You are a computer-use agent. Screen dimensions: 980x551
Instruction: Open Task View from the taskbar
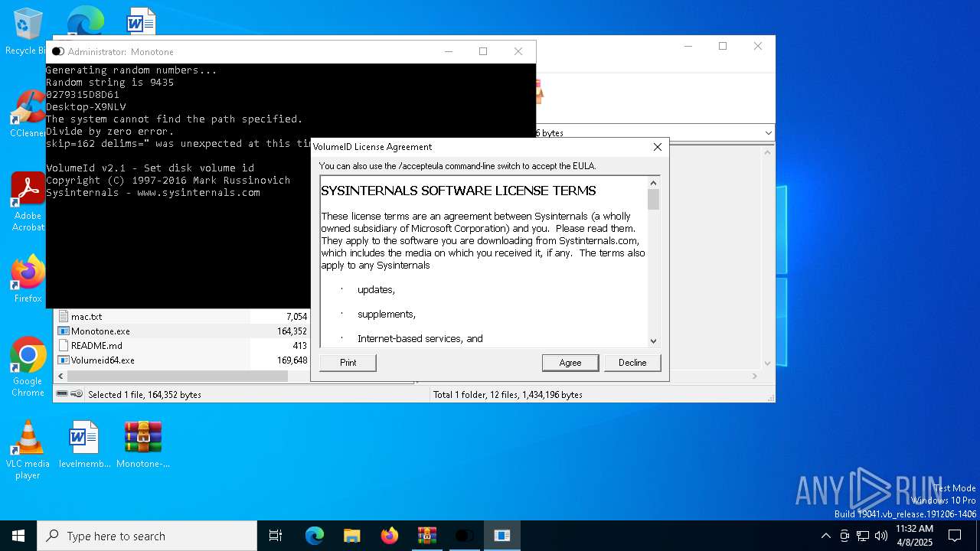[276, 536]
